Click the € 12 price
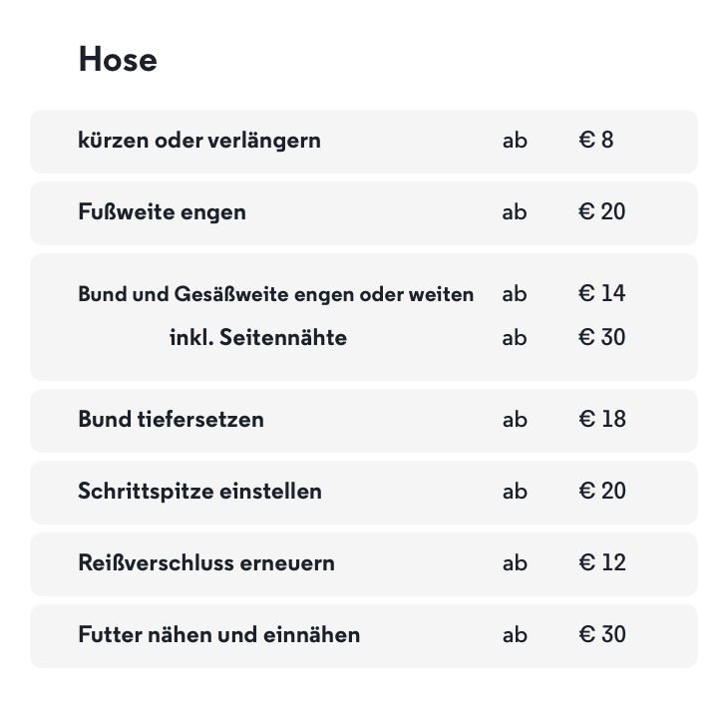This screenshot has width=728, height=704. tap(602, 563)
